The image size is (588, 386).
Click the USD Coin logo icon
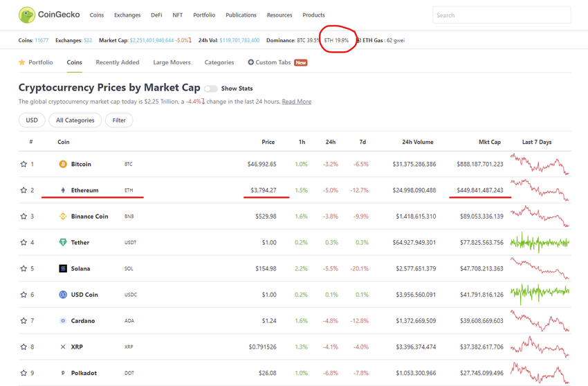click(63, 295)
